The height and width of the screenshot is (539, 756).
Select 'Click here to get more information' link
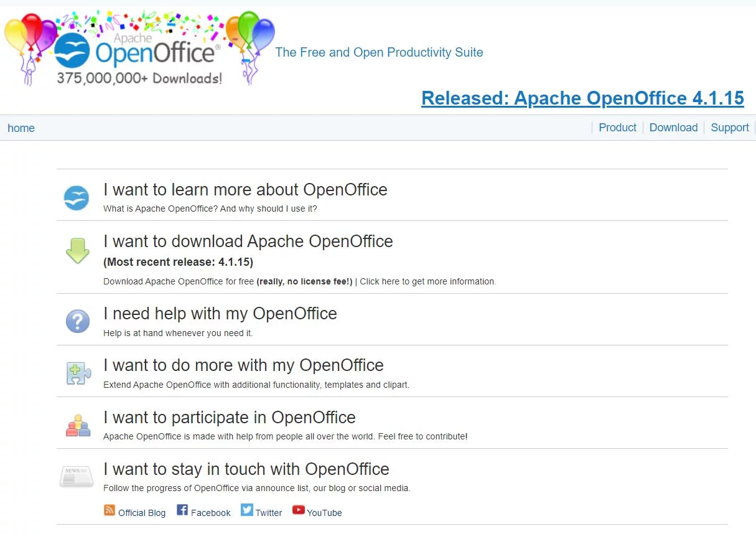[427, 281]
